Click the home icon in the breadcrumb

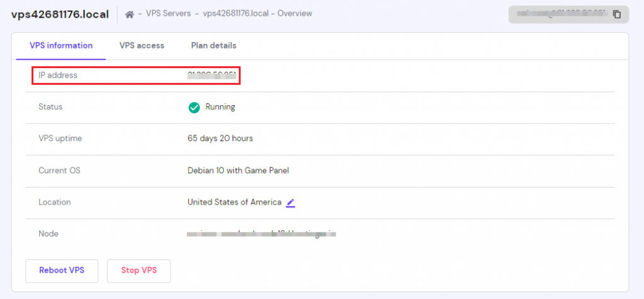(130, 14)
